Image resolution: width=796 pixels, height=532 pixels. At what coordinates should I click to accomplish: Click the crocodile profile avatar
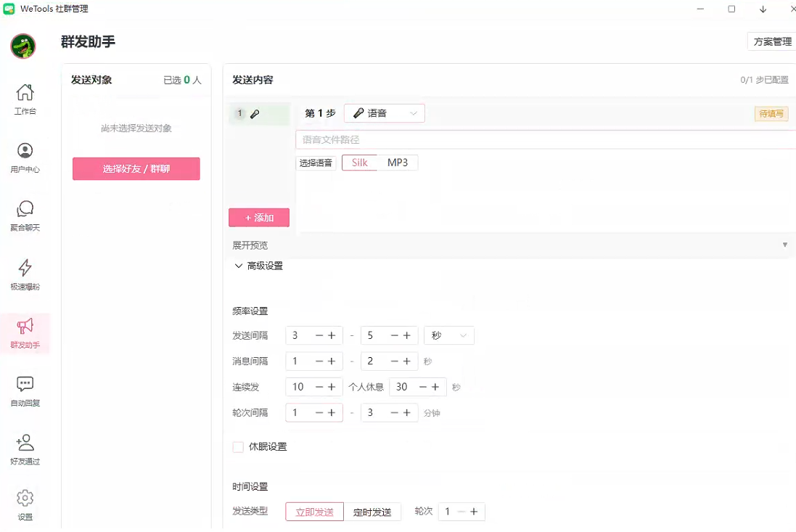(x=23, y=46)
